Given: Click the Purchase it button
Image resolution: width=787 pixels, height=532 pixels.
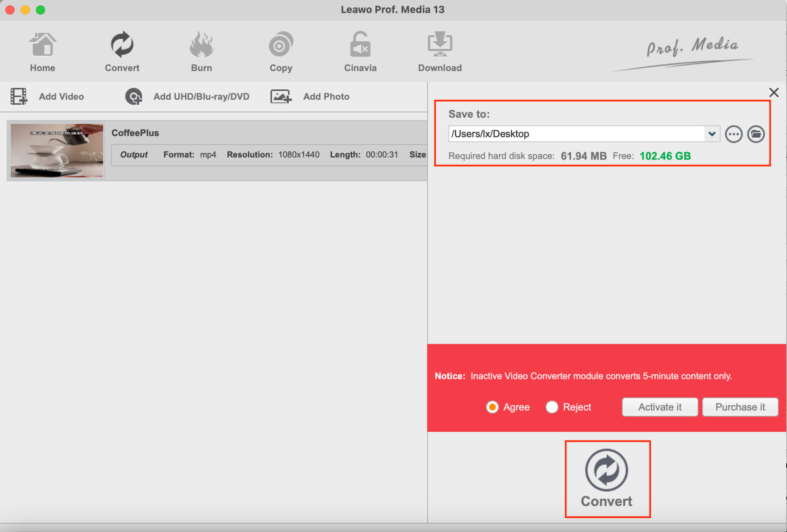Looking at the screenshot, I should pos(740,407).
